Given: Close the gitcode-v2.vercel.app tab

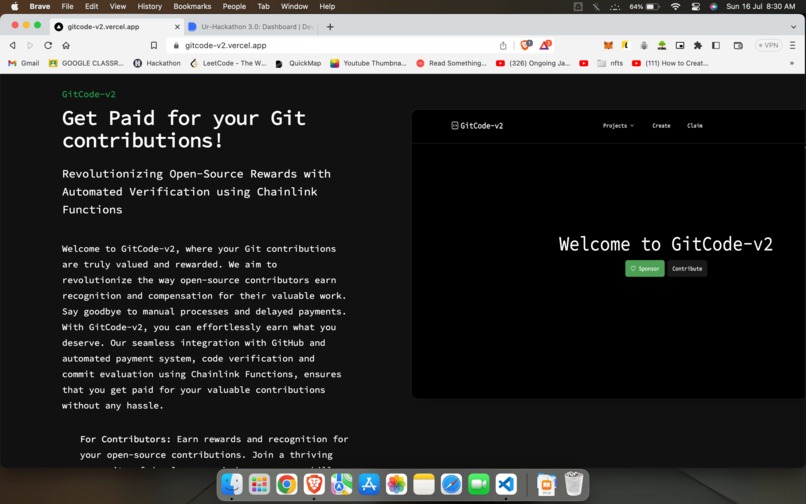Looking at the screenshot, I should (x=177, y=27).
